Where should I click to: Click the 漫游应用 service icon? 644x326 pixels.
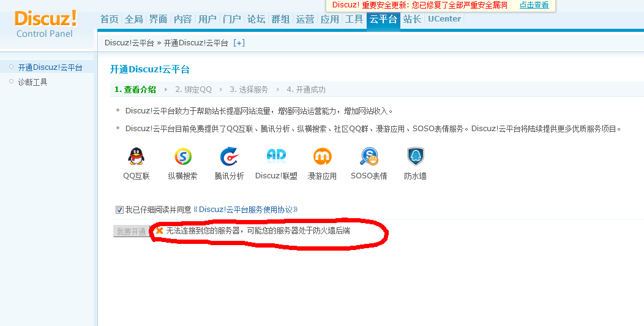323,156
